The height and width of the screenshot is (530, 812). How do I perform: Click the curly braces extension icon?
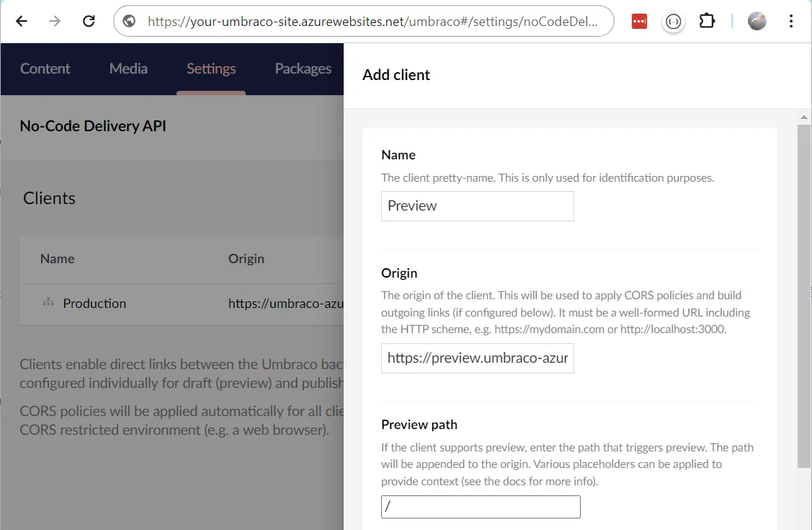pos(673,21)
